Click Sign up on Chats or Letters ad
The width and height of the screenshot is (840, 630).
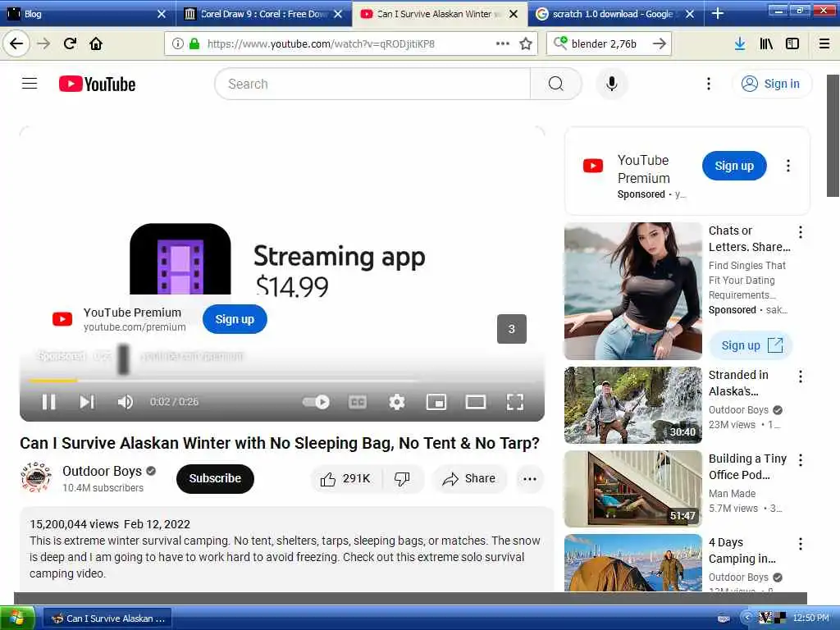coord(751,345)
